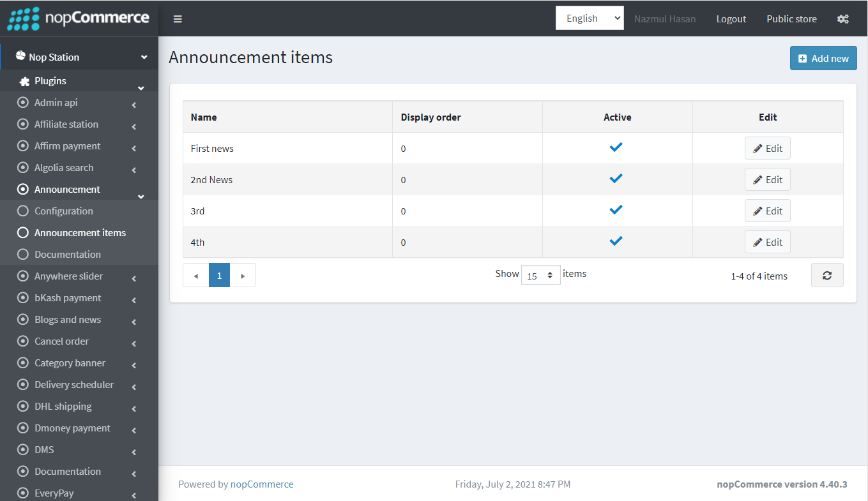This screenshot has height=501, width=868.
Task: Click the Nazmul Hasan username text
Action: coord(665,19)
